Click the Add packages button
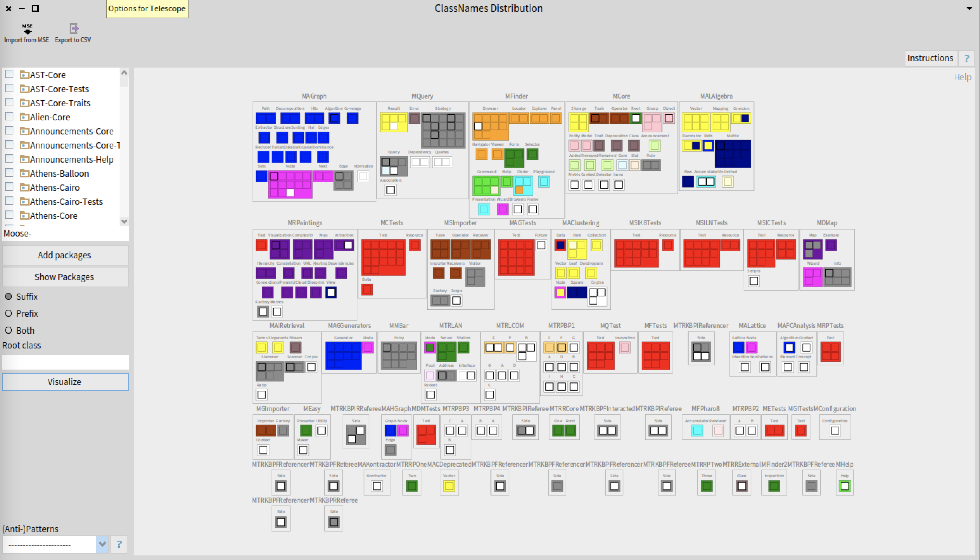The image size is (980, 560). coord(65,255)
